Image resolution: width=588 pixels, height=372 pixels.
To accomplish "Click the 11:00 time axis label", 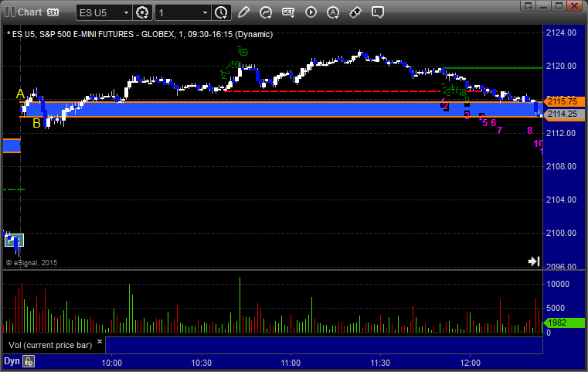I will click(x=291, y=363).
